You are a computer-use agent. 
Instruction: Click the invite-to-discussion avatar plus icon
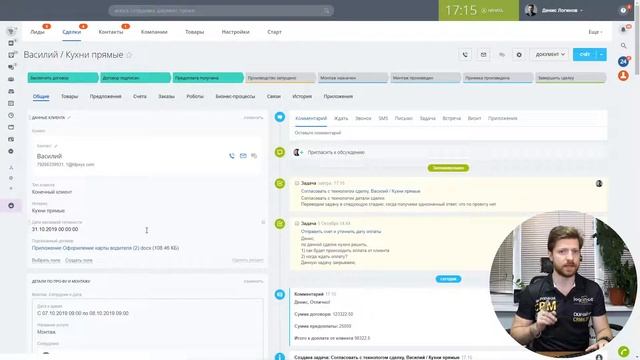pos(298,152)
